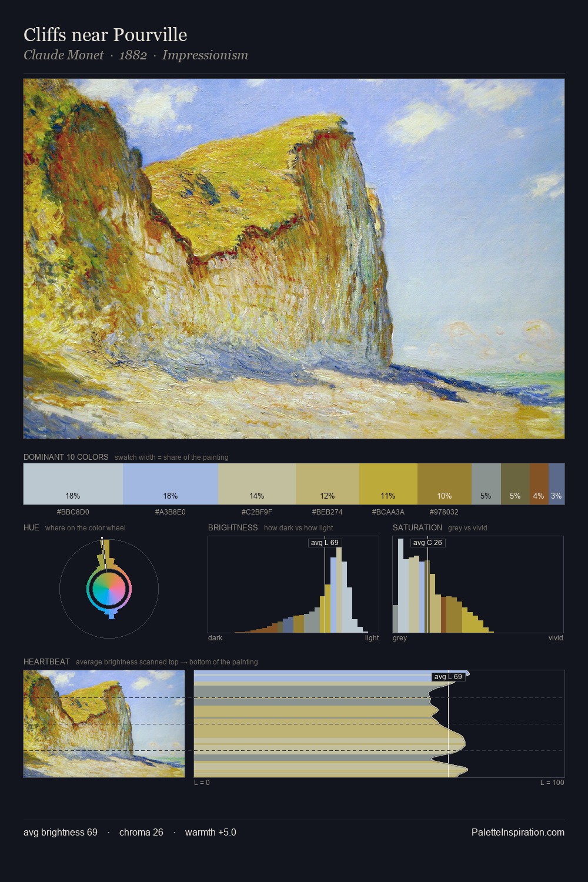Click the hex label #BBC8D0
The image size is (588, 882).
pos(73,512)
